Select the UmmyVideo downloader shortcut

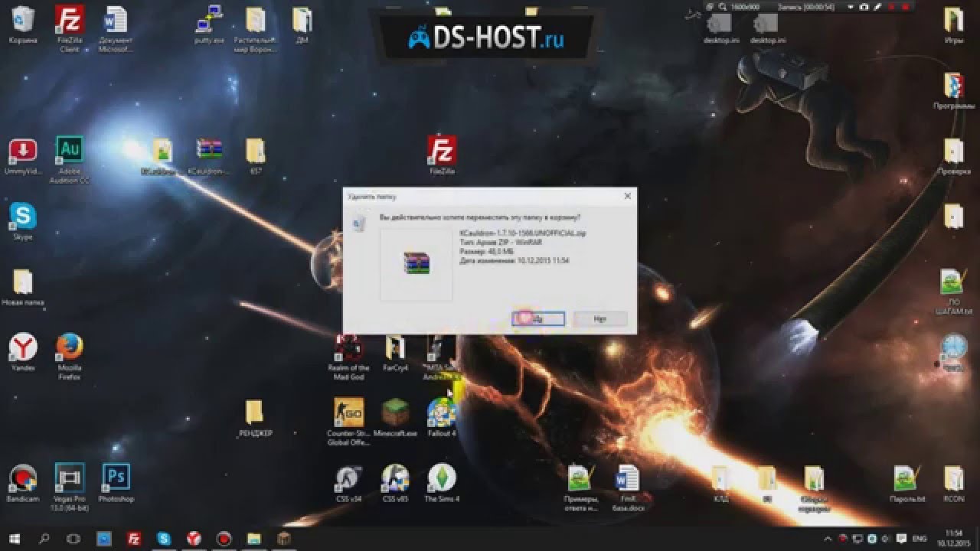click(x=23, y=157)
